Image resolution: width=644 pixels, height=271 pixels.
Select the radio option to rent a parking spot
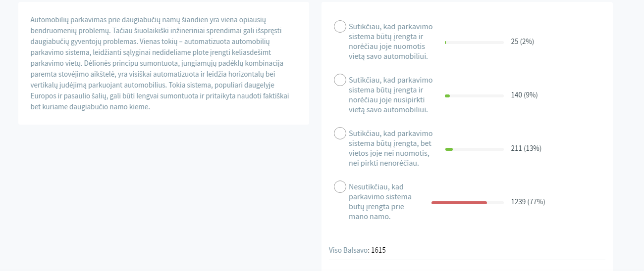[x=340, y=27]
